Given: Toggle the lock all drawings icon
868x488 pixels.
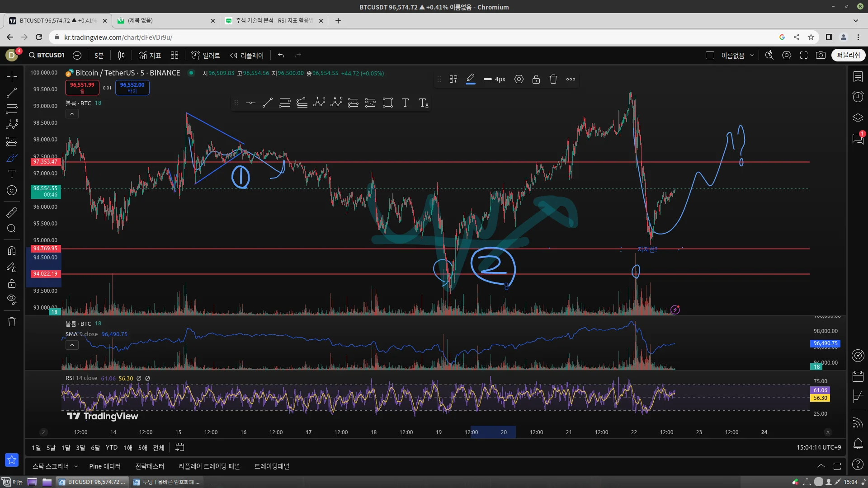Looking at the screenshot, I should pyautogui.click(x=12, y=284).
